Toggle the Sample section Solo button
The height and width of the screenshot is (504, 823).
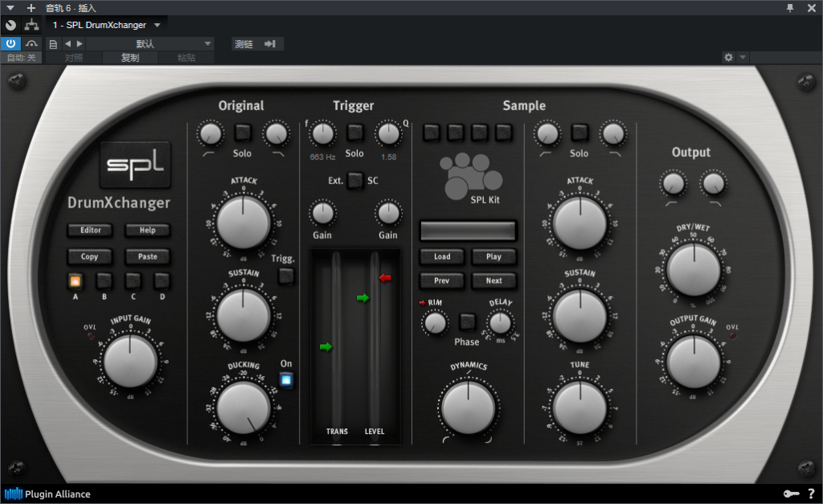pyautogui.click(x=579, y=133)
